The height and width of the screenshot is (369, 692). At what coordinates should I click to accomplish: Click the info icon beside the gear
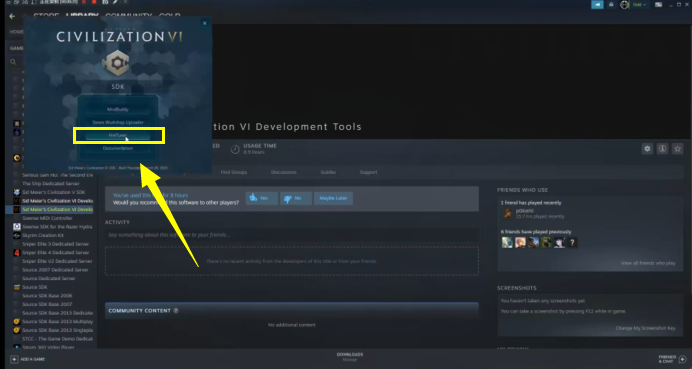pos(662,149)
